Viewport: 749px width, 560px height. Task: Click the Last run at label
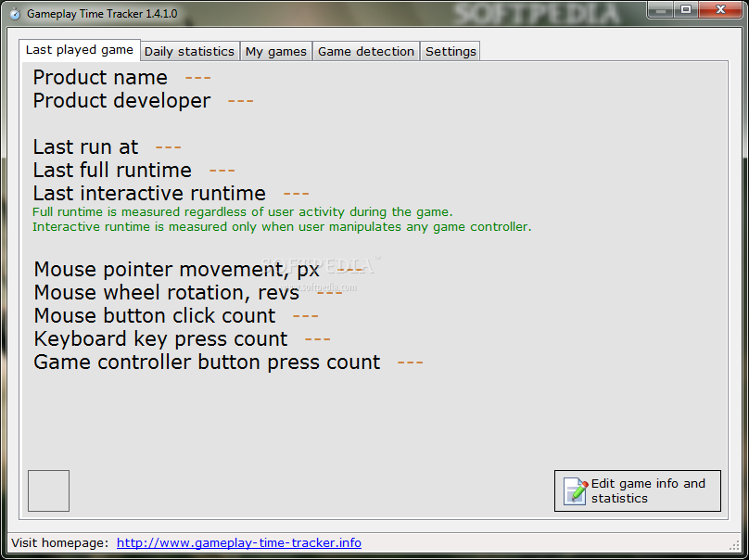click(85, 146)
